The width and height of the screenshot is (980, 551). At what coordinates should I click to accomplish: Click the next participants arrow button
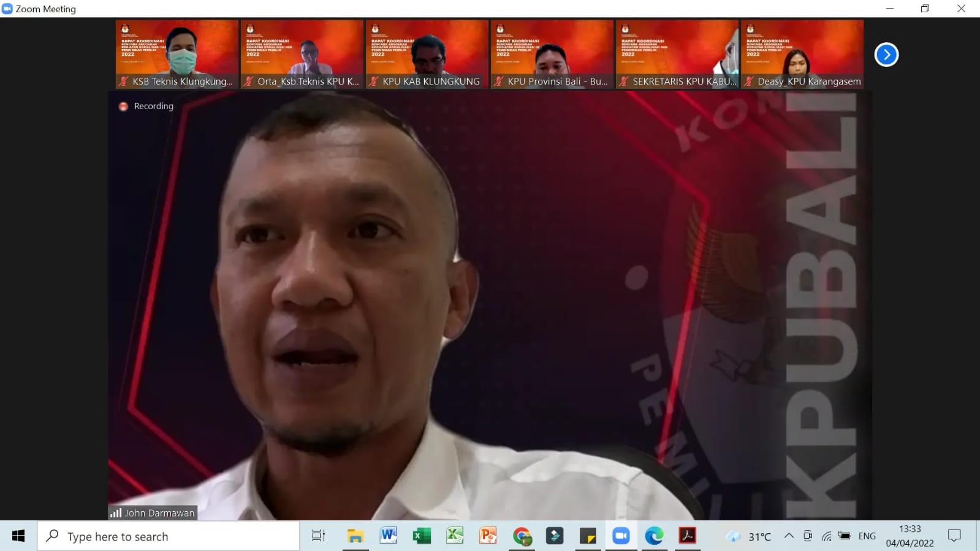tap(886, 55)
